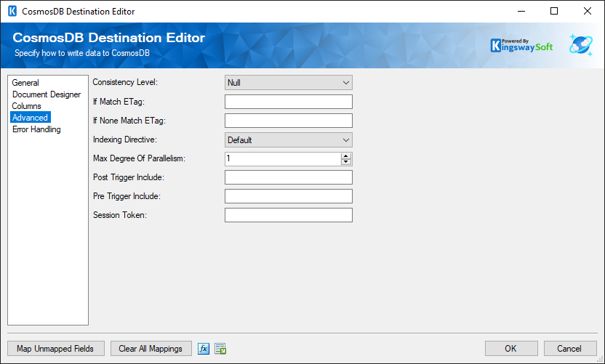605x364 pixels.
Task: Click Map Unmapped Fields button
Action: 55,349
